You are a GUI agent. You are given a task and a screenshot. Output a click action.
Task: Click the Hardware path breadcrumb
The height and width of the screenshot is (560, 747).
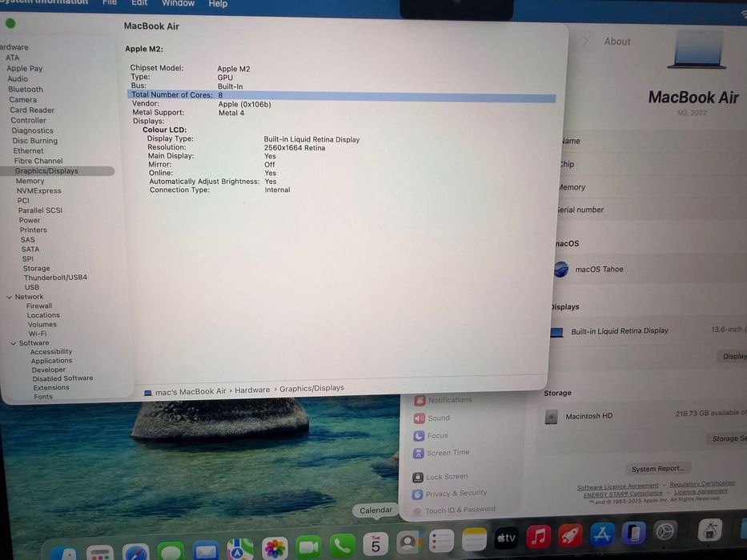252,390
